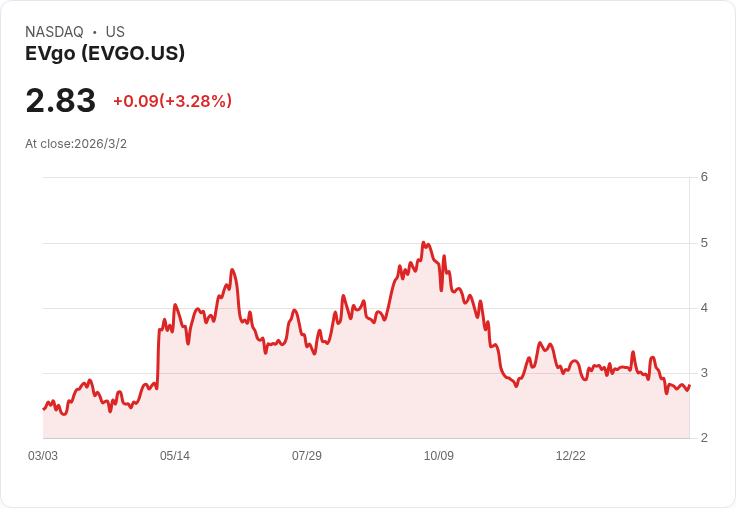Click the 4 price axis label

pyautogui.click(x=704, y=308)
